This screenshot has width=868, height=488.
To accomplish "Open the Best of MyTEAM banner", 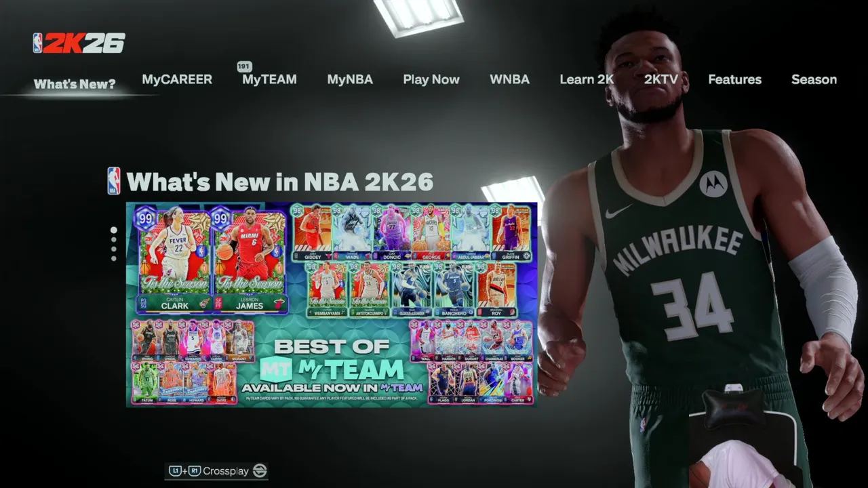I will pos(332,304).
